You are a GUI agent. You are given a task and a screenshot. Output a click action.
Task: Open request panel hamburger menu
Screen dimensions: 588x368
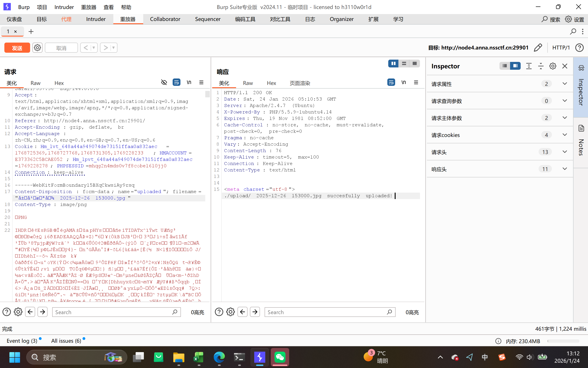click(x=201, y=83)
